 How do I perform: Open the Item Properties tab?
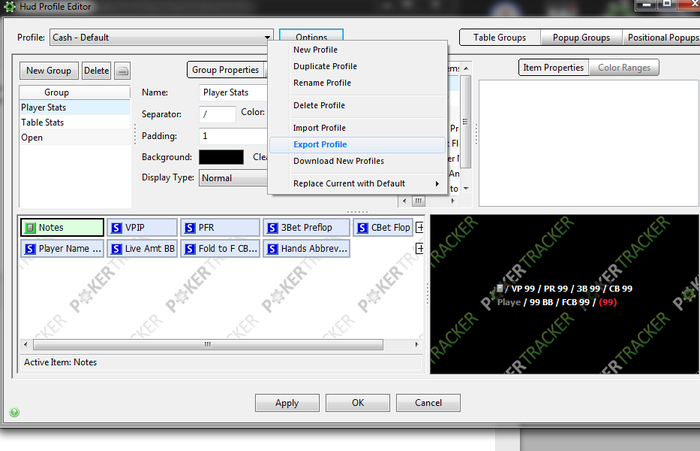[554, 67]
